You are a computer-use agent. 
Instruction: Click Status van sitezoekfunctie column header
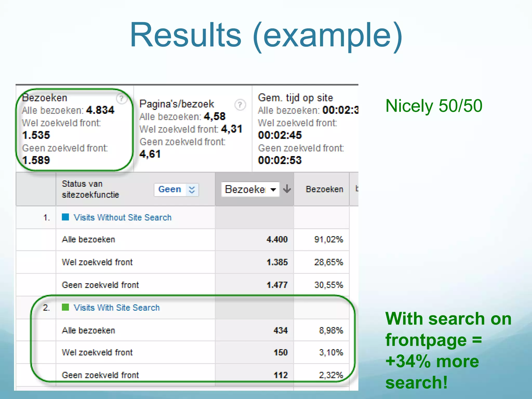pos(90,189)
